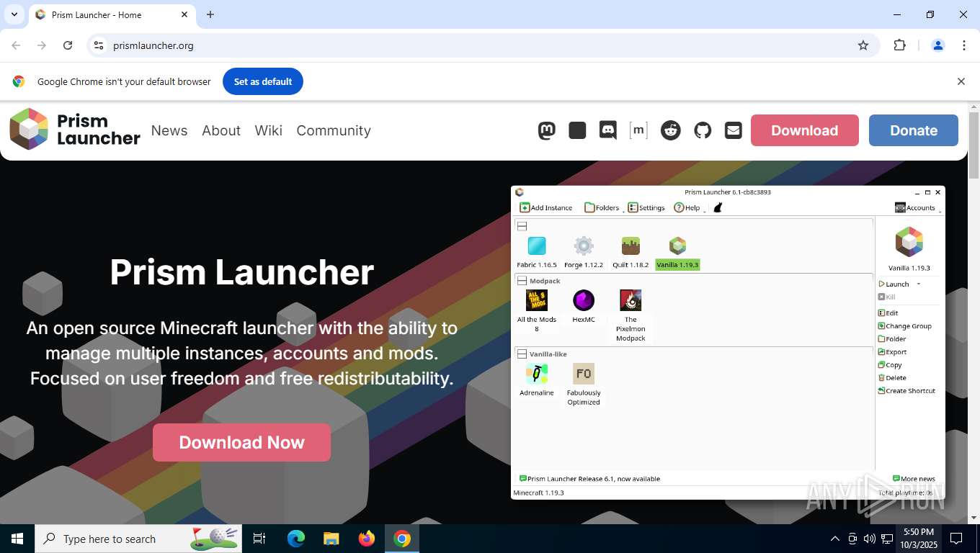Viewport: 980px width, 553px height.
Task: Click Create Shortcut in launcher screenshot
Action: (x=906, y=391)
